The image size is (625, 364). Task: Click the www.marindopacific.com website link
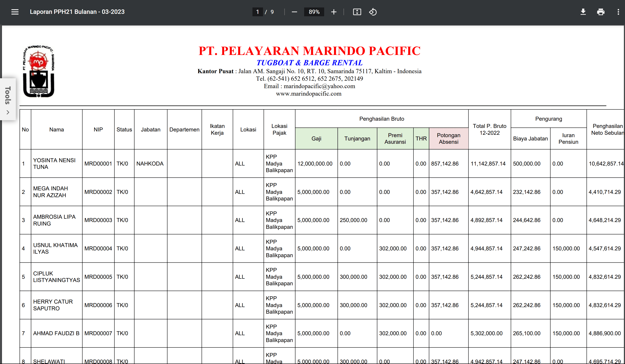coord(309,94)
